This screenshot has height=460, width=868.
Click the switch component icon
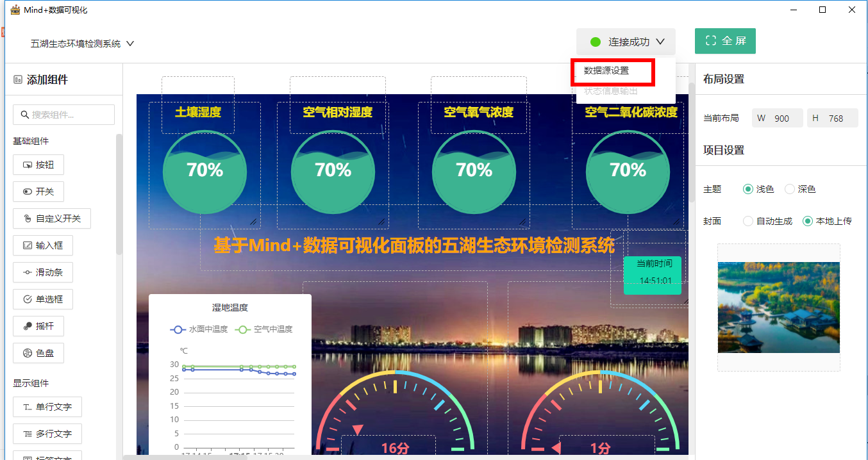28,192
